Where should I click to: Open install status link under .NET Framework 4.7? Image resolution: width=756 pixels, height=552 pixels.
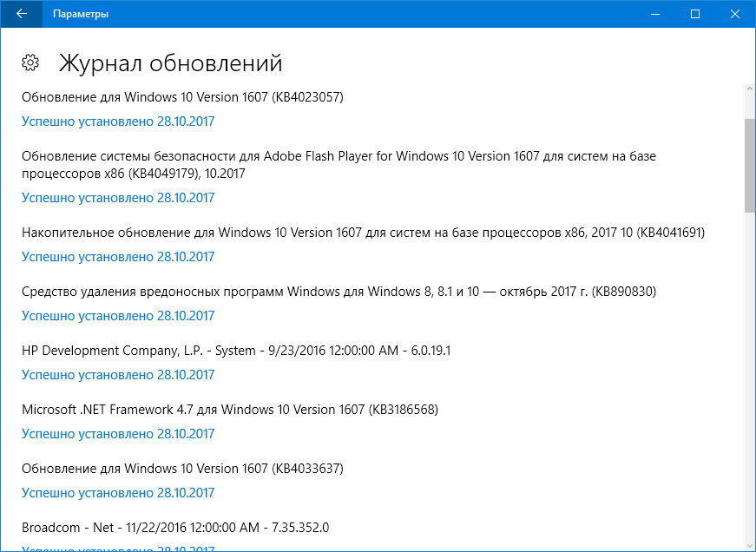point(118,434)
